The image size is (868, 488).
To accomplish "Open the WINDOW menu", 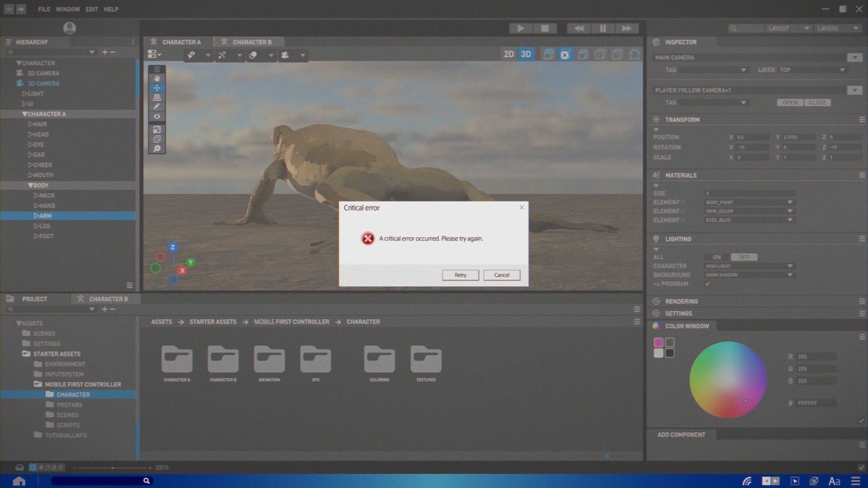I will point(68,10).
